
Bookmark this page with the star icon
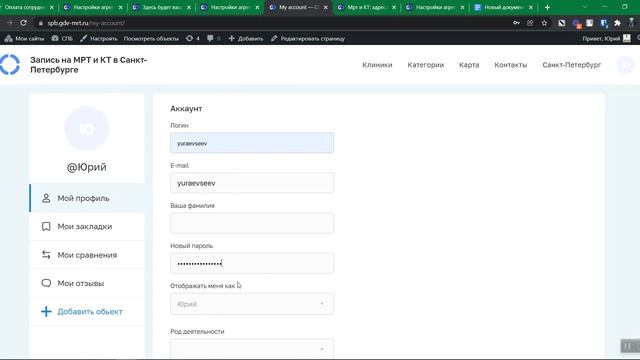[544, 23]
